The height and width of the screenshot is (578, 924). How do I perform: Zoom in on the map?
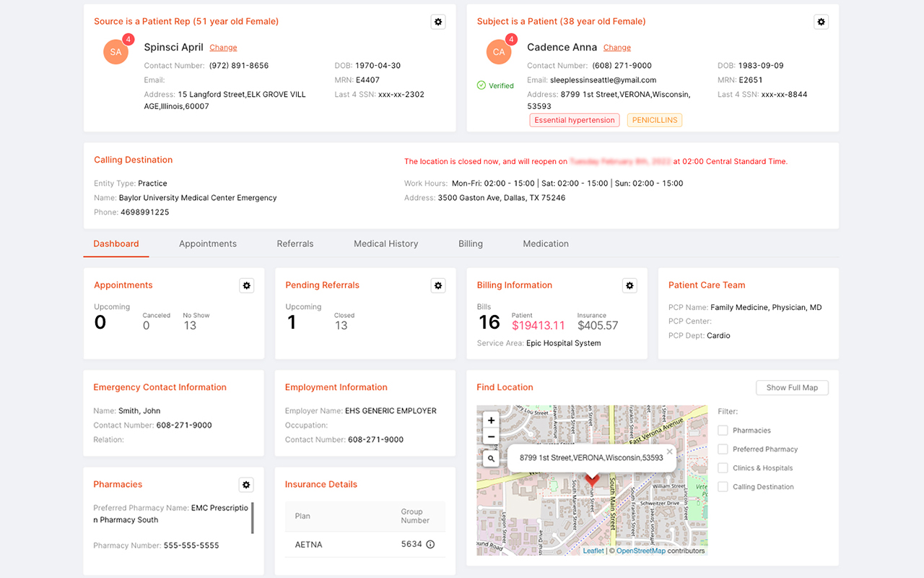(491, 420)
